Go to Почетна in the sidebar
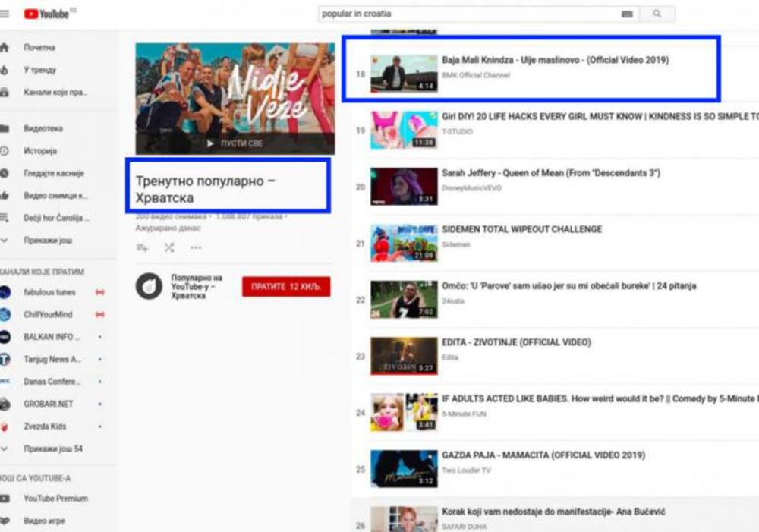This screenshot has height=532, width=759. [39, 47]
